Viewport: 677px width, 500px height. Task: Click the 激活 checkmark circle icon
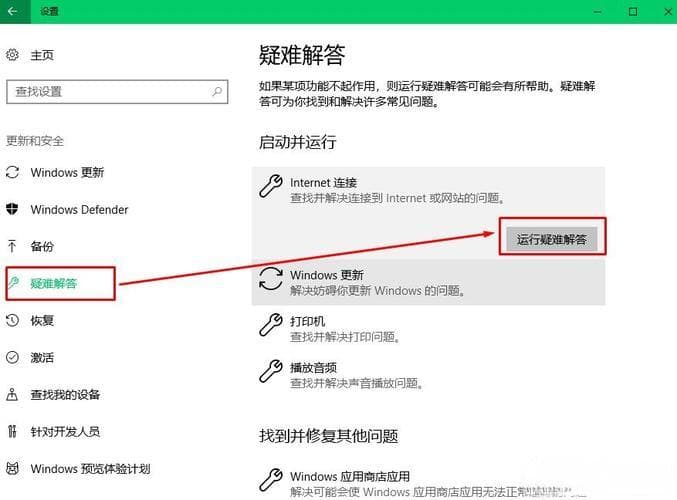pos(12,357)
